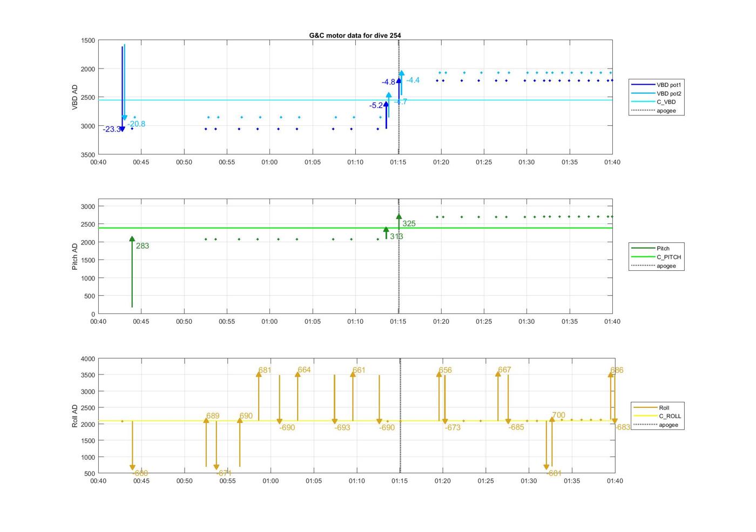The height and width of the screenshot is (532, 756).
Task: Click the "686" roll annotation
Action: pyautogui.click(x=617, y=370)
